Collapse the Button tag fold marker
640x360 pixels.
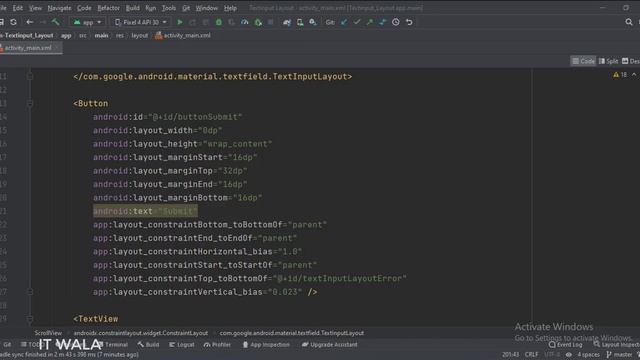pos(30,104)
